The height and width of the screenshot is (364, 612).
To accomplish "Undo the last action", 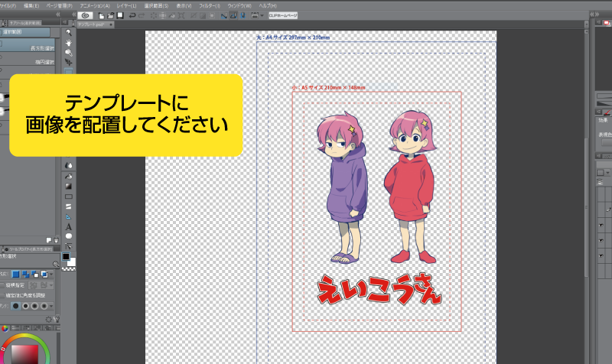I will [132, 15].
